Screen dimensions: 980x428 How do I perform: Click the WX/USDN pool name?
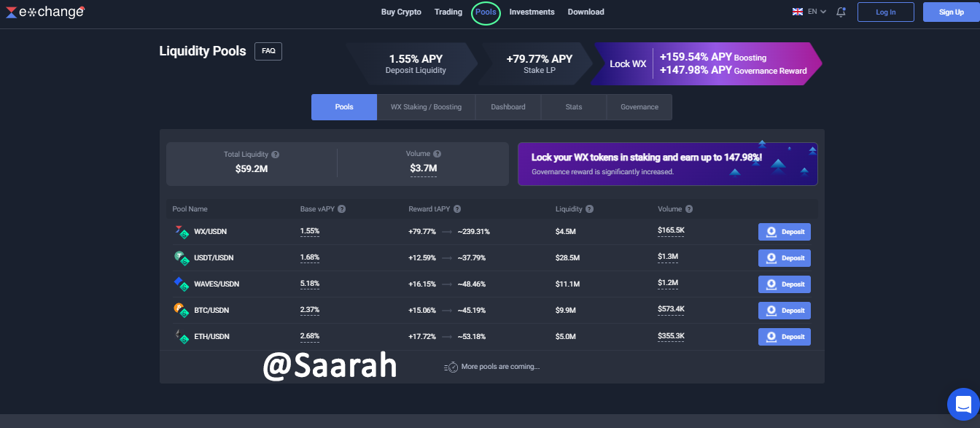[210, 232]
